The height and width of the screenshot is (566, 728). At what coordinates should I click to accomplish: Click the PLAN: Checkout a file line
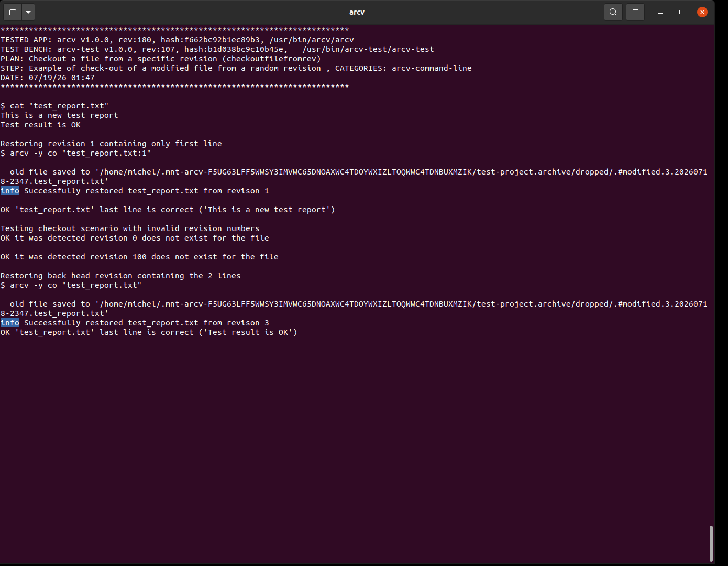tap(161, 59)
